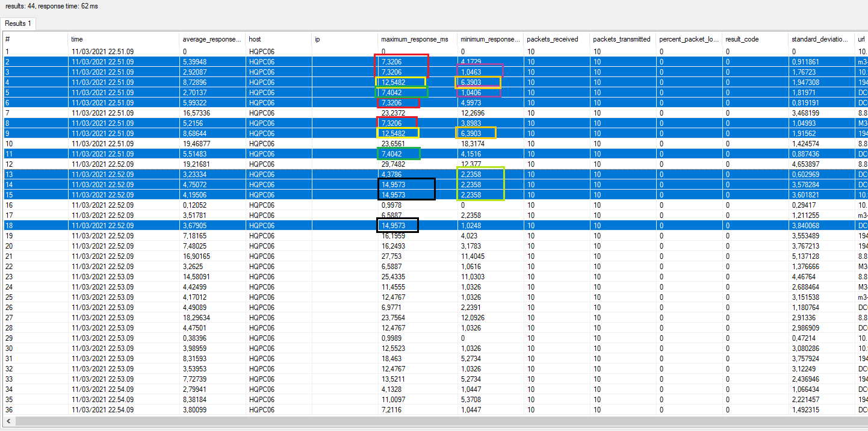Image resolution: width=868 pixels, height=431 pixels.
Task: Click the host column header
Action: 279,39
